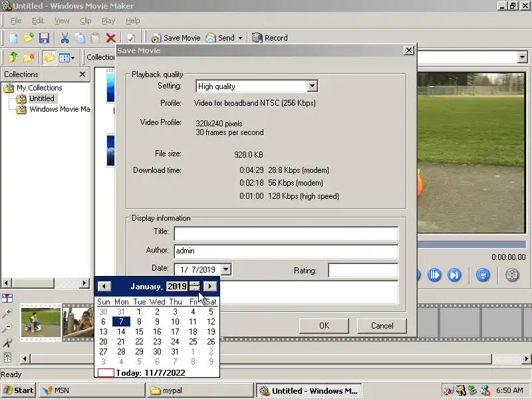This screenshot has height=399, width=532.
Task: Click the Cut scissors icon
Action: 65,38
